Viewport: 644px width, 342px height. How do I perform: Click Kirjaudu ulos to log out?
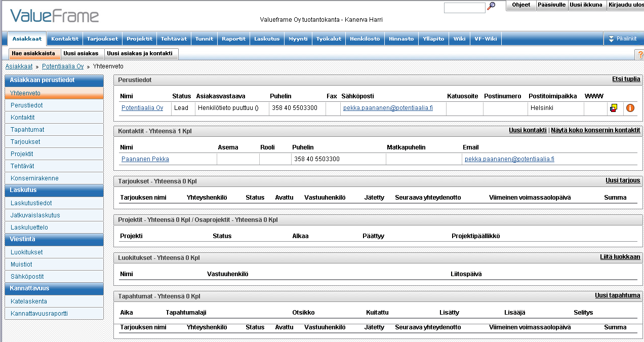click(x=625, y=5)
